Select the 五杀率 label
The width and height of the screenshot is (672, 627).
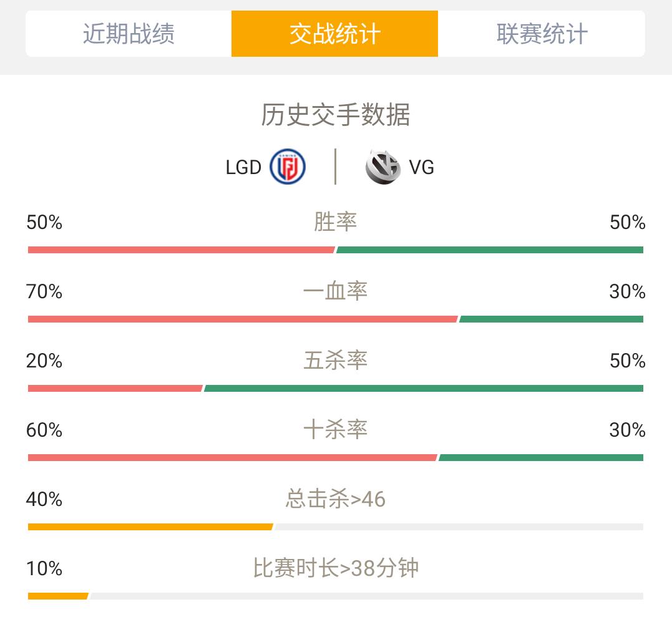tap(336, 361)
